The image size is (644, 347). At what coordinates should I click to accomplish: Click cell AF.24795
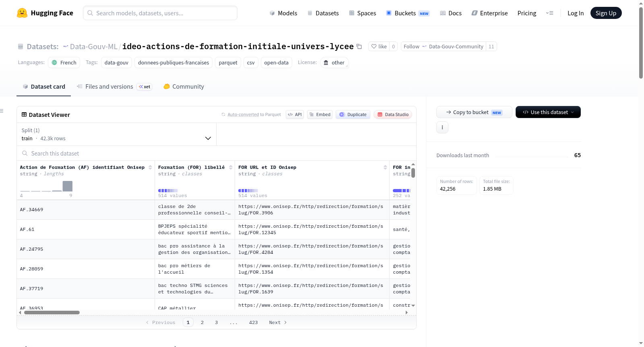(86, 249)
